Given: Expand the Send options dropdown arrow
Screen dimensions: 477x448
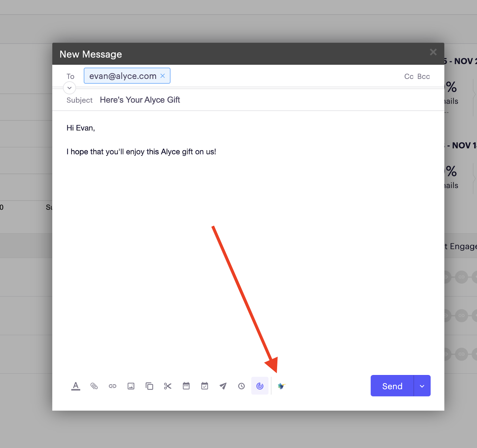Looking at the screenshot, I should [x=422, y=386].
